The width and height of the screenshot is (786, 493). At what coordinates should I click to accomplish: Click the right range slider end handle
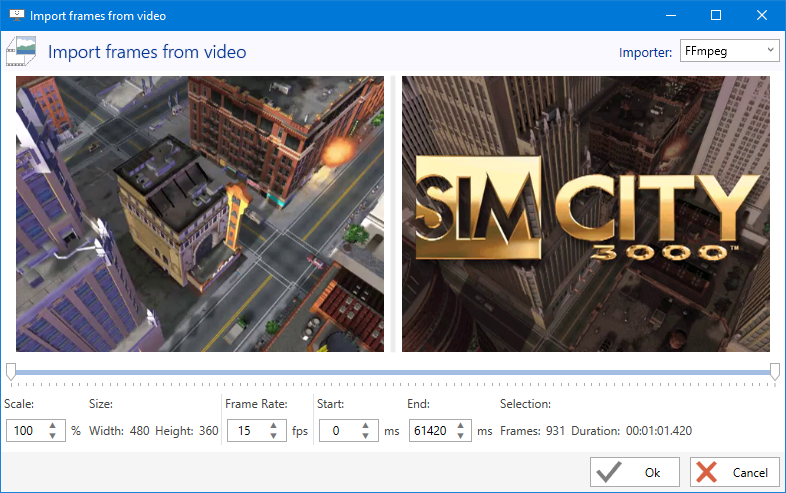(774, 372)
